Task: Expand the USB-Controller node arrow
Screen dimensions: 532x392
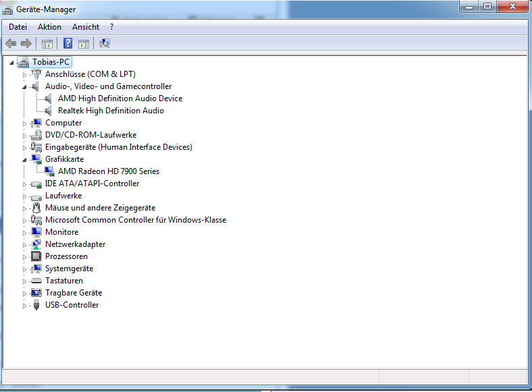Action: point(24,306)
